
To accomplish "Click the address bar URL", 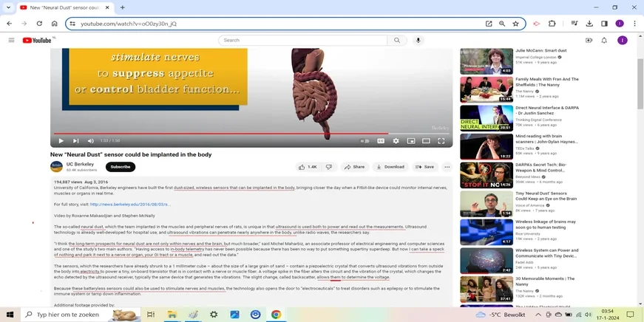I will click(x=129, y=24).
